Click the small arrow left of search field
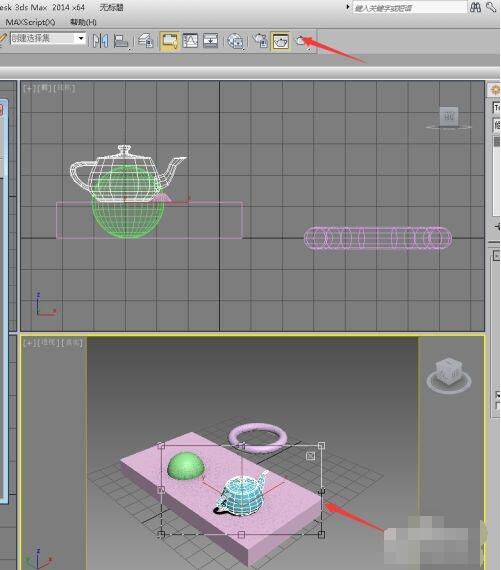This screenshot has height=570, width=501. click(348, 7)
